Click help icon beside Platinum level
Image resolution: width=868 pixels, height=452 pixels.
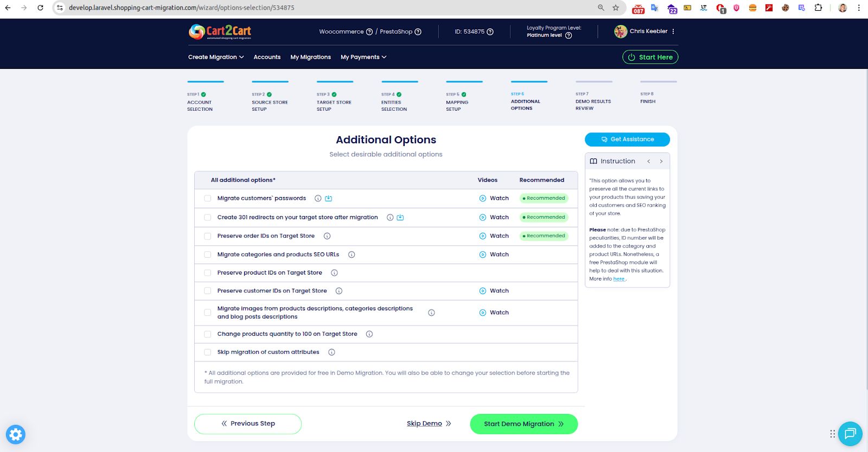569,35
